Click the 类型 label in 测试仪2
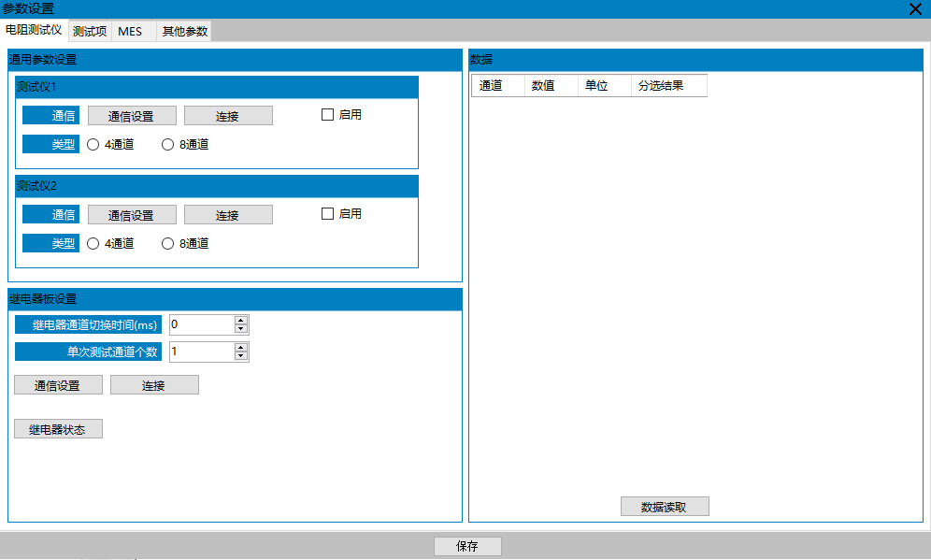 pos(51,243)
